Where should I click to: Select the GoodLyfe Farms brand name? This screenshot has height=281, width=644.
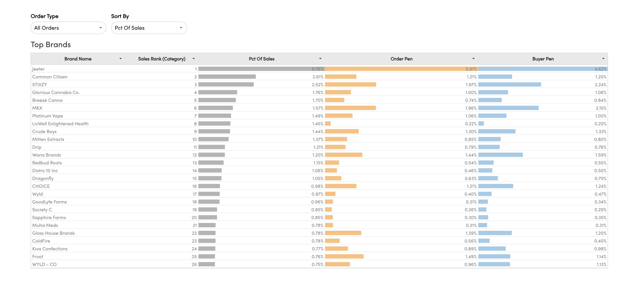[49, 202]
